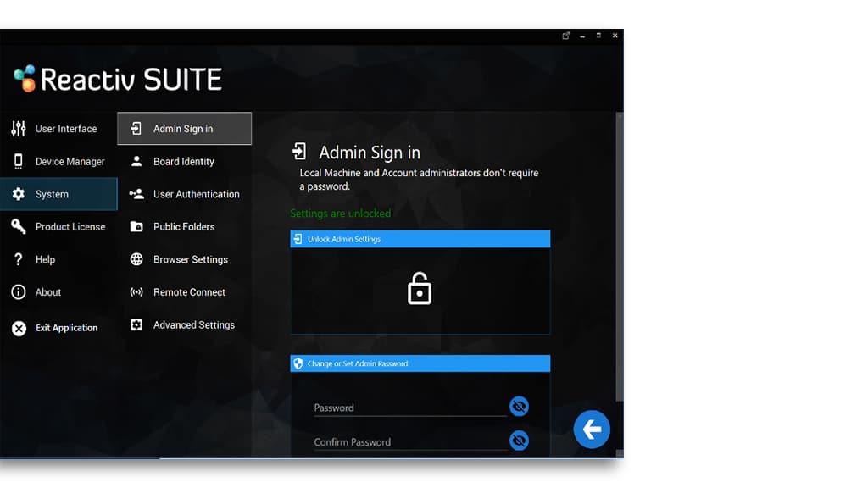Viewport: 868px width, 488px height.
Task: Open Board Identity settings
Action: coord(184,161)
